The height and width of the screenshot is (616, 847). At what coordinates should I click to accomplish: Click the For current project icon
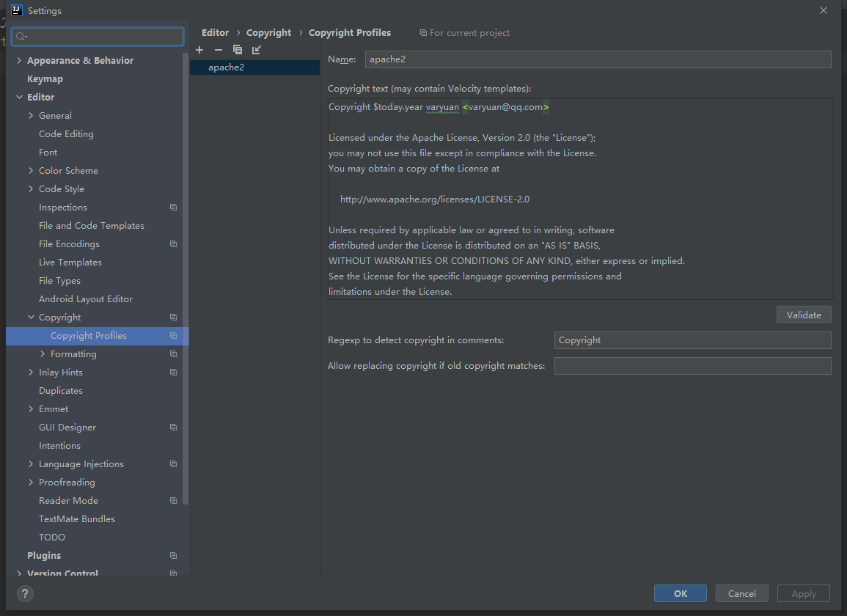click(x=424, y=33)
